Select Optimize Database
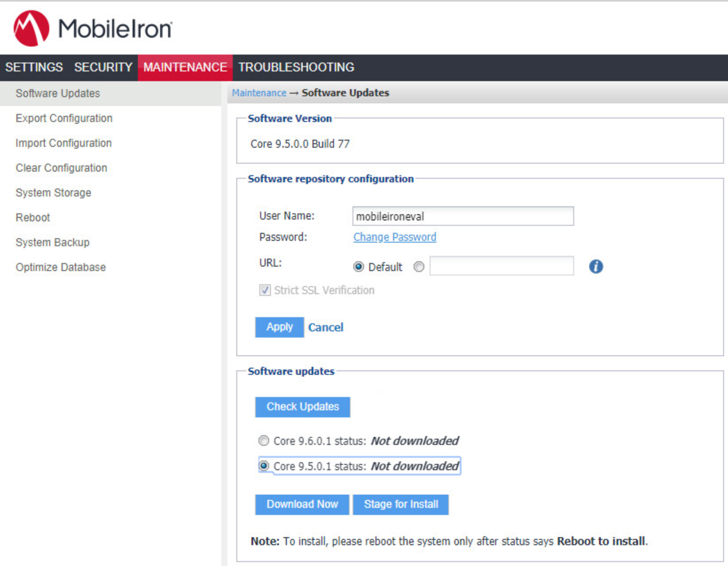 [x=60, y=267]
